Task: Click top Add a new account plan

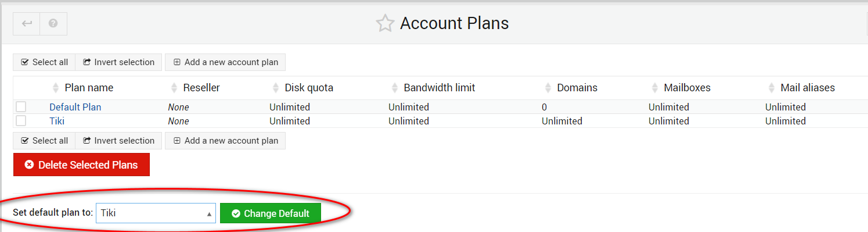Action: click(225, 62)
